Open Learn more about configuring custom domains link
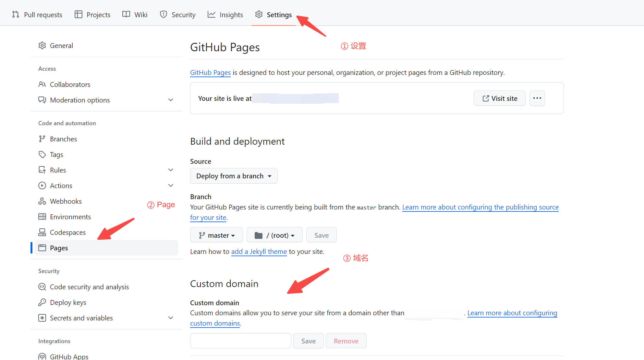 tap(512, 313)
